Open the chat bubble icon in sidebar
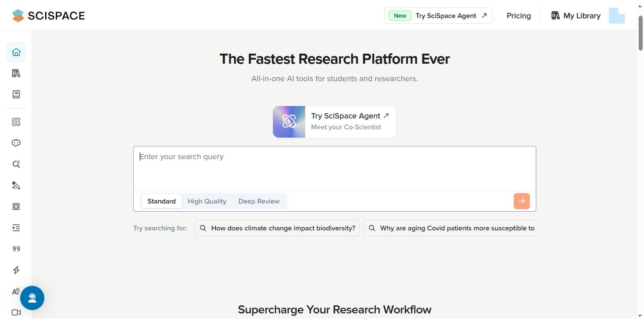The height and width of the screenshot is (322, 644). click(16, 143)
